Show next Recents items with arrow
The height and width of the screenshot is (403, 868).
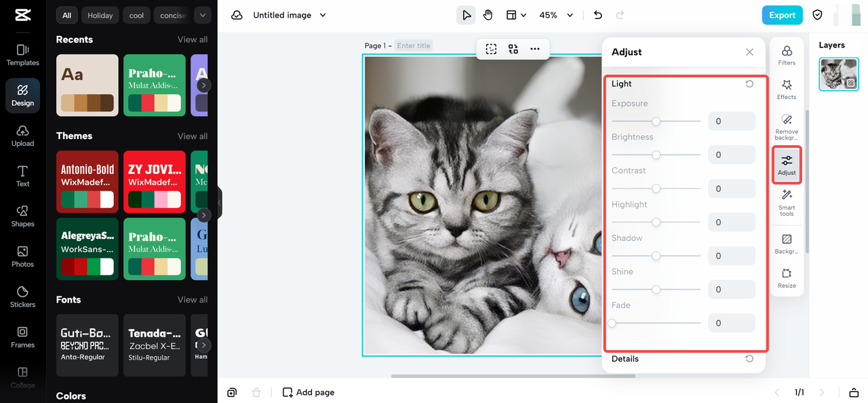203,85
